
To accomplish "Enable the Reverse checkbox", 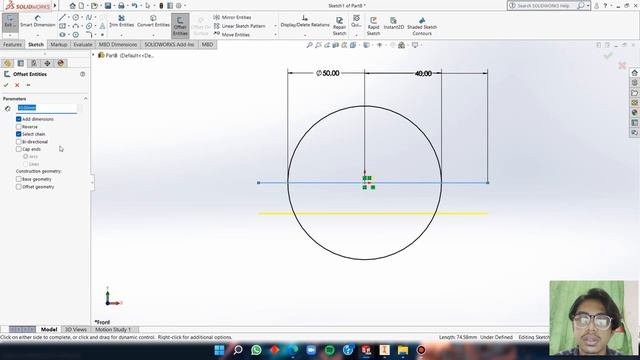I will coord(18,127).
